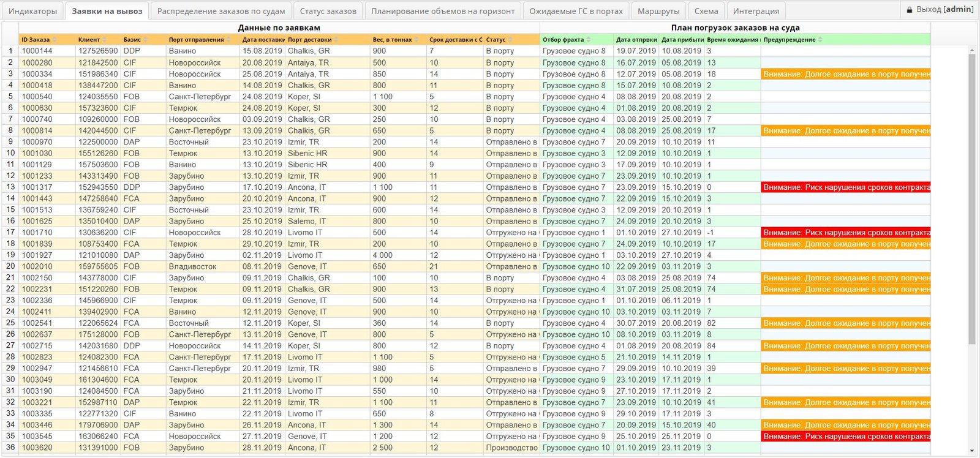Click Владивосток departure port cell

[203, 266]
